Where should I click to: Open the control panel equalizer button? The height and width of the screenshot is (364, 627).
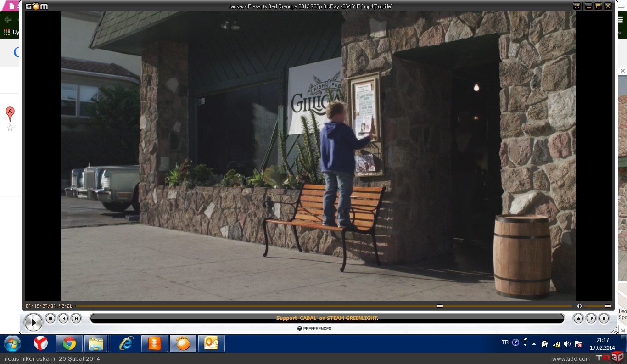(591, 318)
